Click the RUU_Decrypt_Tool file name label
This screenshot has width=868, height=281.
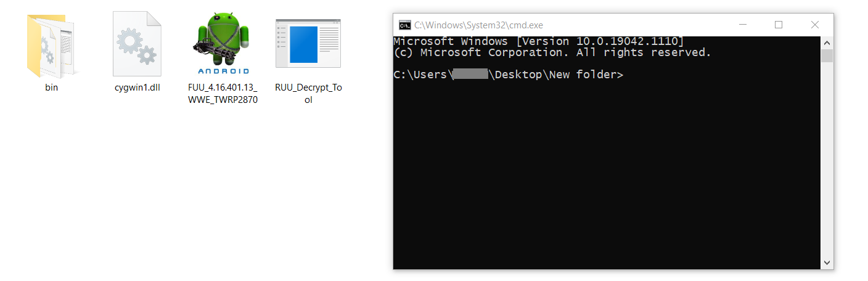pyautogui.click(x=308, y=93)
